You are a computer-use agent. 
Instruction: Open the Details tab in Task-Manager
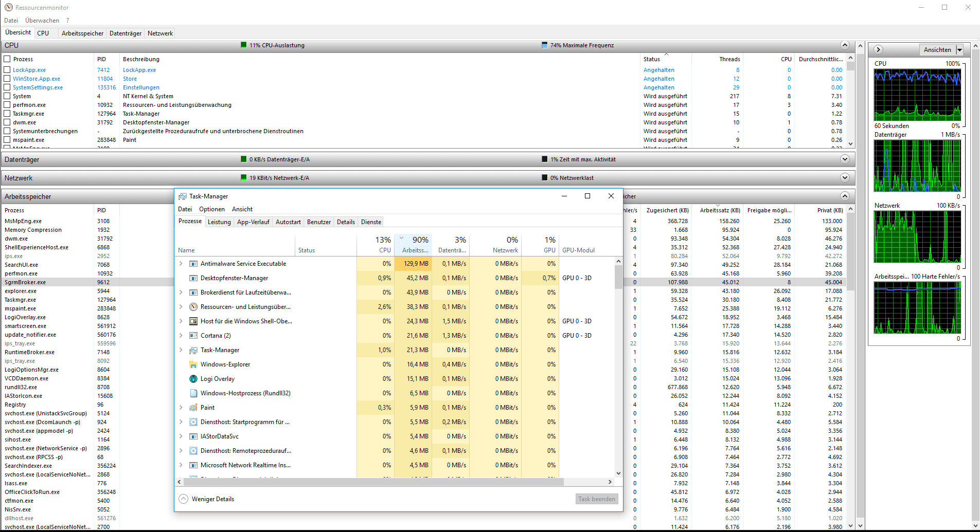click(346, 222)
